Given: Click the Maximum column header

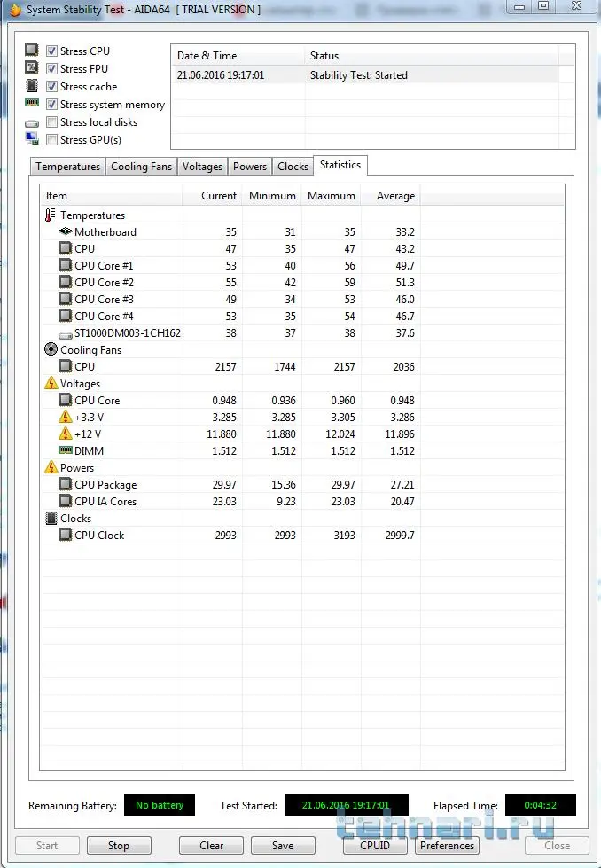Looking at the screenshot, I should click(331, 195).
